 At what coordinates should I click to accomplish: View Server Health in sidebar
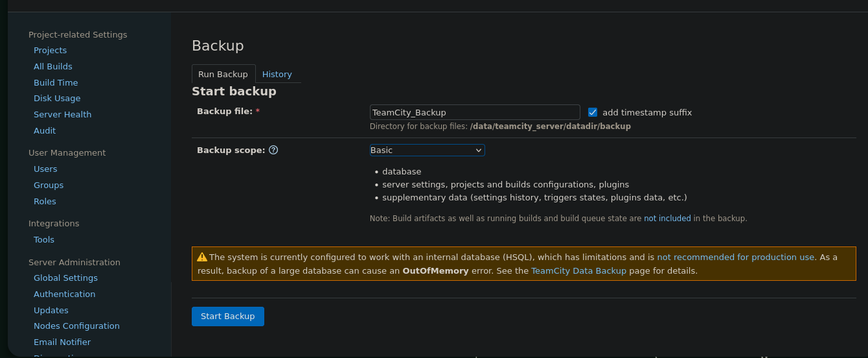(62, 115)
